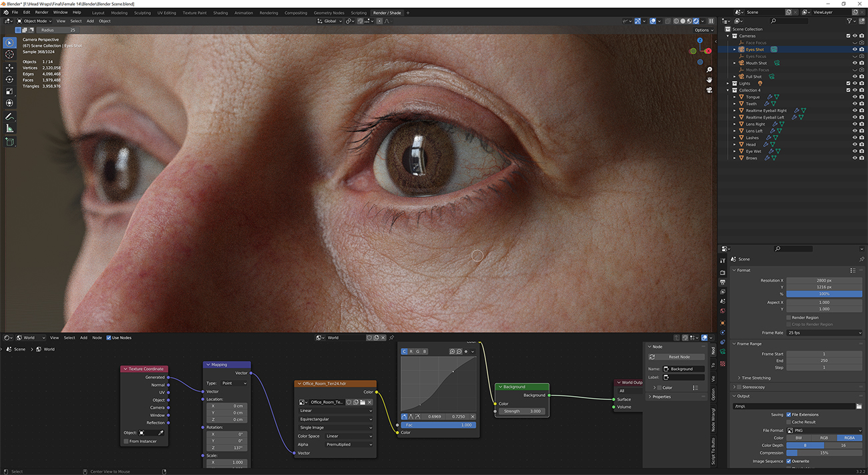Select the Measure tool
This screenshot has width=868, height=475.
9,128
